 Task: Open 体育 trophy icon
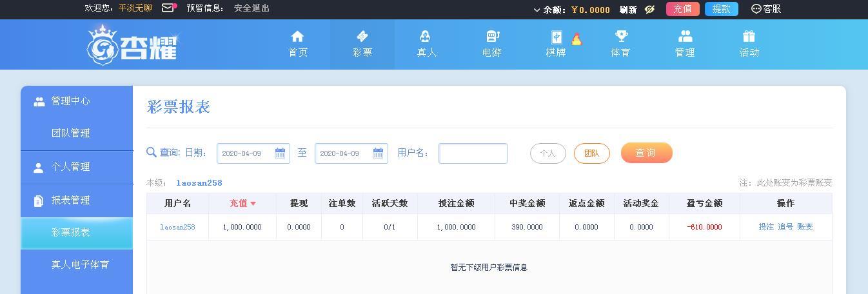(620, 36)
